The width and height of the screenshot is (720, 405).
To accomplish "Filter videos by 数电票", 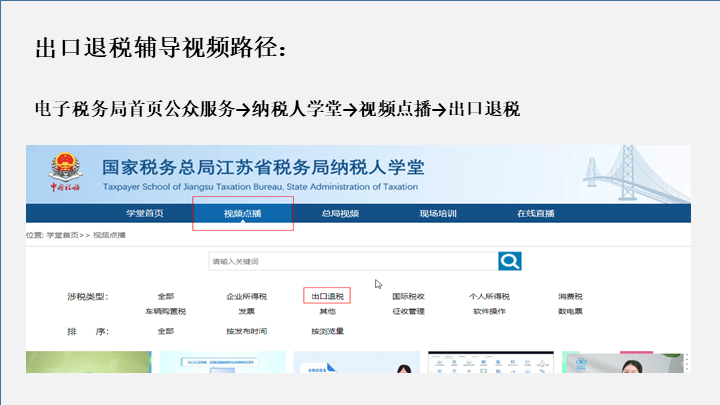I will [x=570, y=311].
